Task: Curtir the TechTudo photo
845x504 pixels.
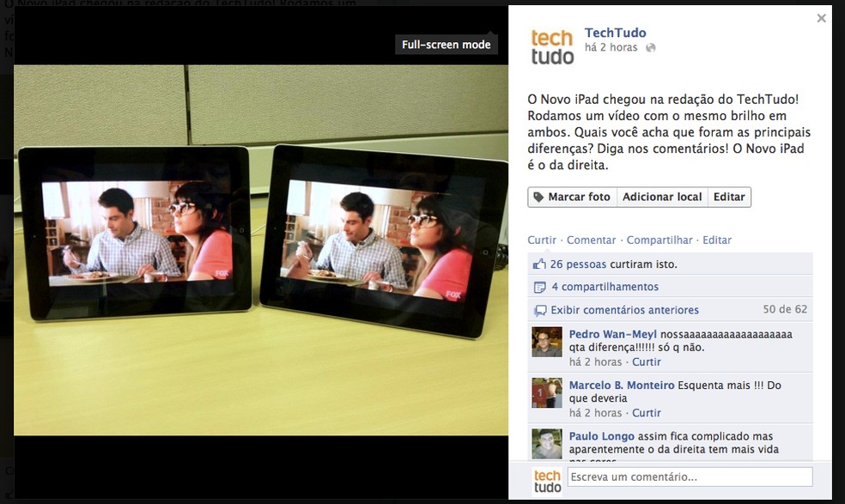Action: tap(541, 240)
